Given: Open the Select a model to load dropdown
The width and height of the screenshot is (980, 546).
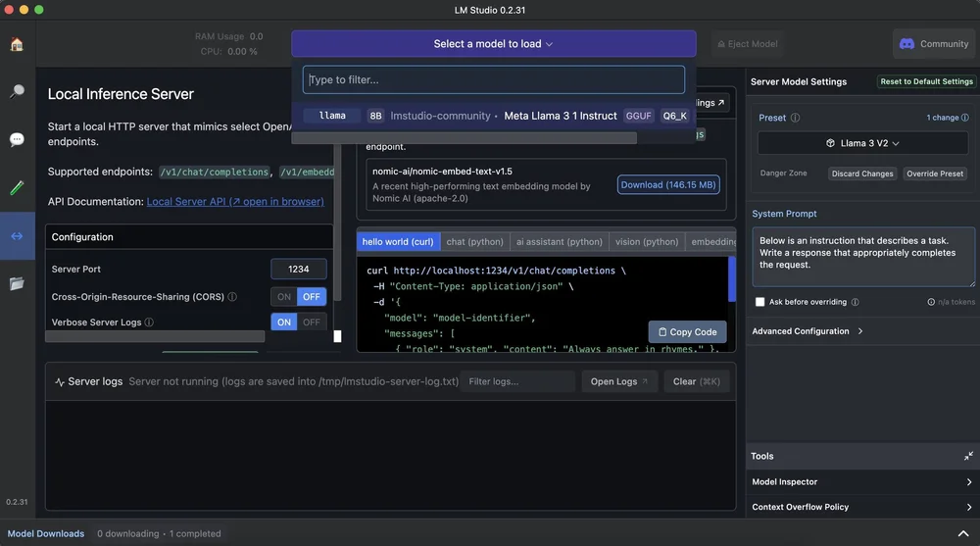Looking at the screenshot, I should tap(494, 44).
